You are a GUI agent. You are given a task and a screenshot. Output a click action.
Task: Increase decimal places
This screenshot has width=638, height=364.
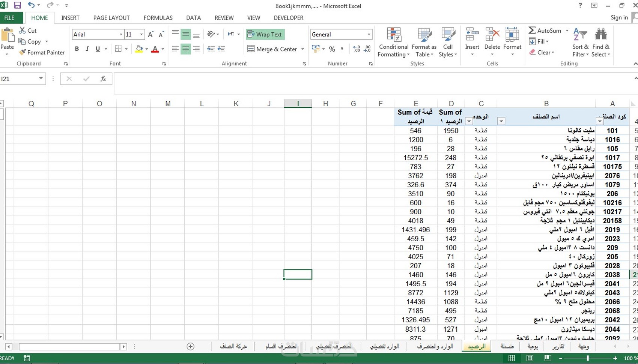357,49
